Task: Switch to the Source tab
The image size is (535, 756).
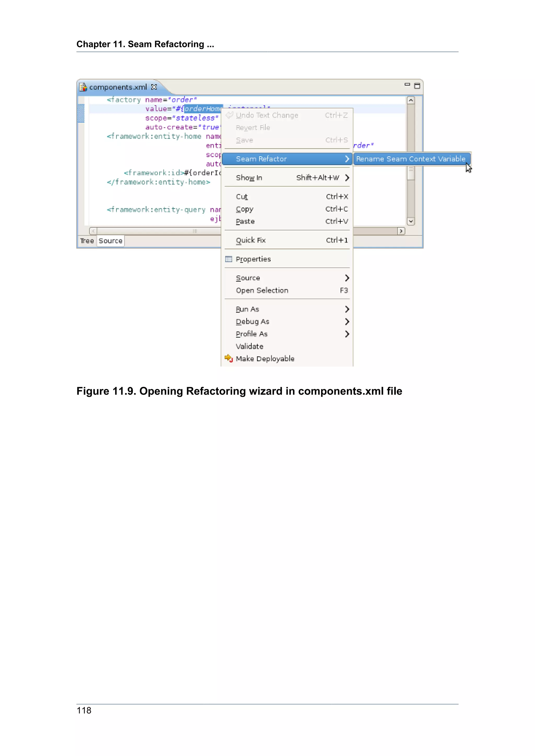Action: point(111,241)
